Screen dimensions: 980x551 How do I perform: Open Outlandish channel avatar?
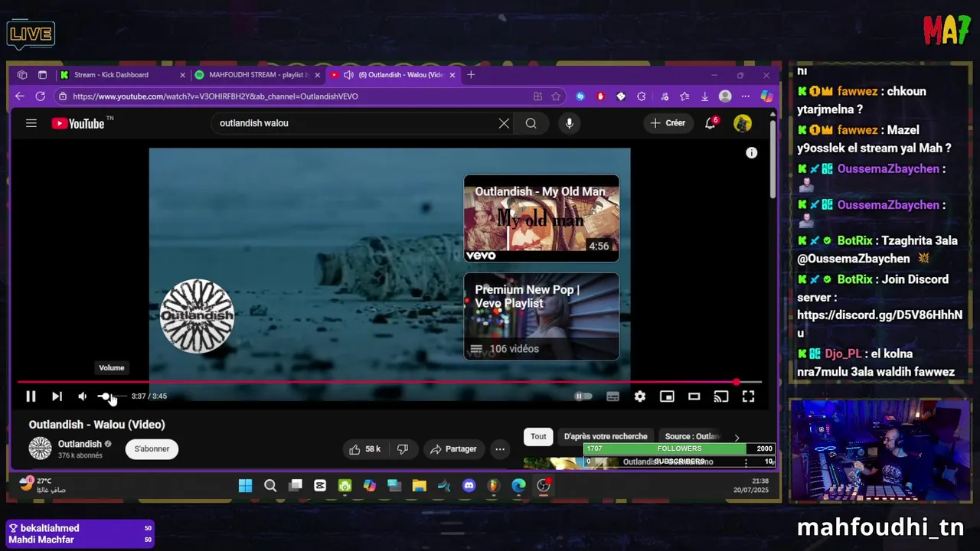tap(40, 448)
